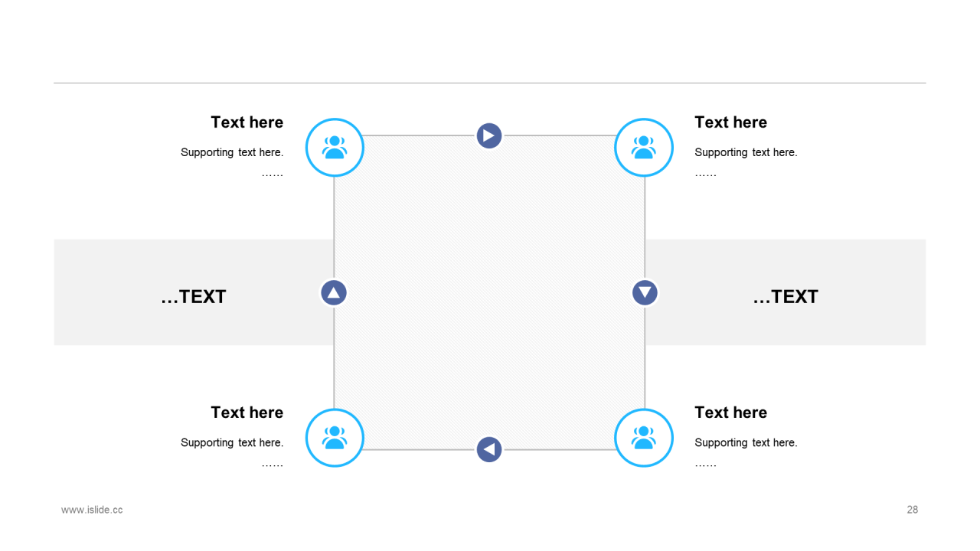Select the bottom-left "Text here" heading
This screenshot has height=551, width=980.
point(247,412)
